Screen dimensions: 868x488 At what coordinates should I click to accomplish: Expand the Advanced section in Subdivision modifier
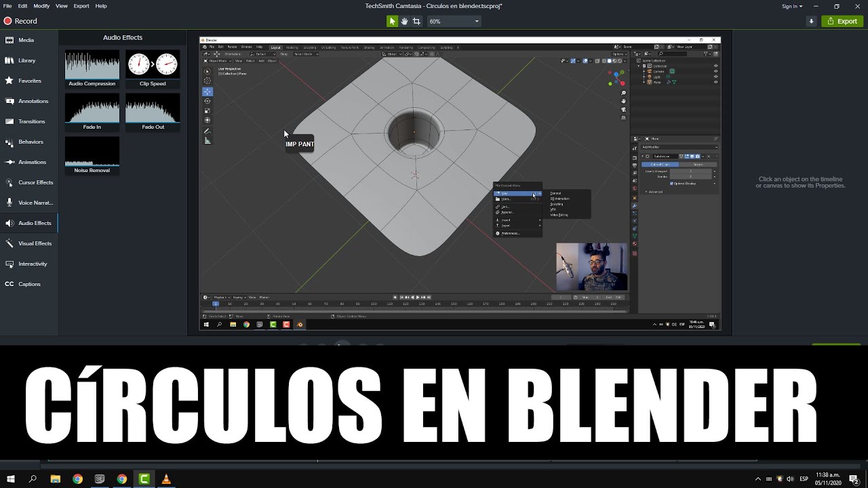[x=655, y=192]
